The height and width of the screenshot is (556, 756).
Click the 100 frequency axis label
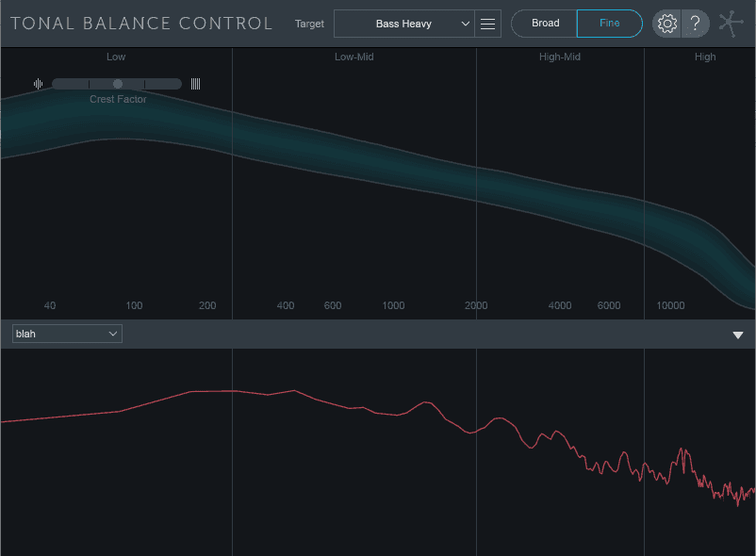pyautogui.click(x=134, y=305)
